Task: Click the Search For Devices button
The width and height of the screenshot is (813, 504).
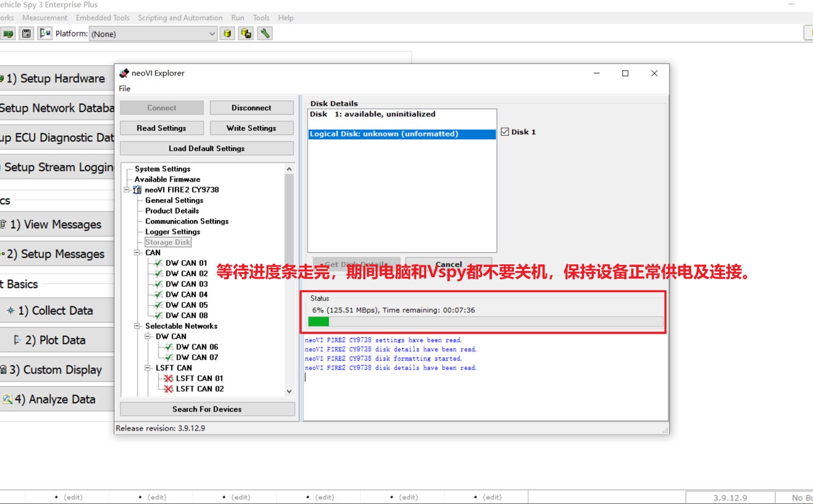Action: tap(207, 409)
